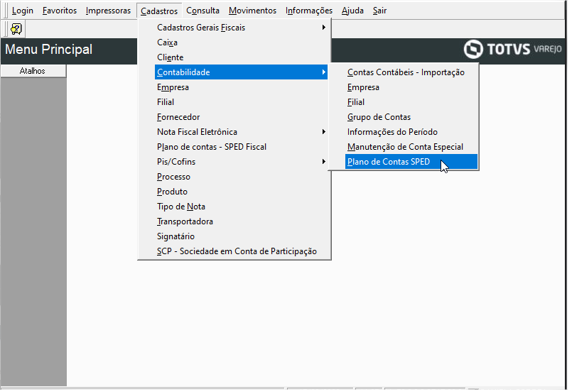Open Informações do Período entry
The width and height of the screenshot is (568, 390).
(411, 132)
